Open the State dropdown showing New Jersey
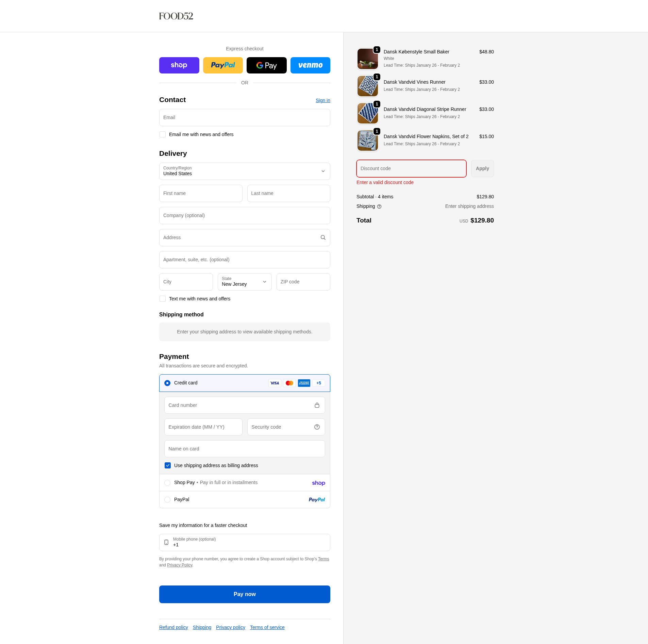 click(244, 282)
